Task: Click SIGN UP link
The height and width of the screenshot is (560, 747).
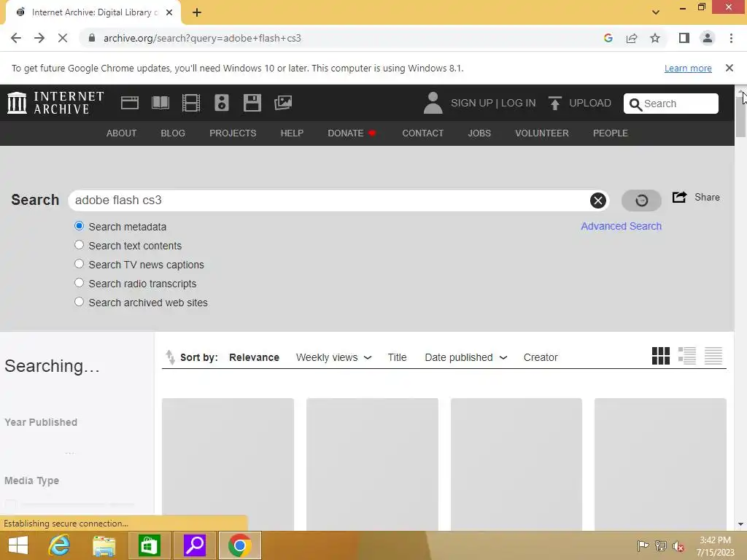Action: tap(472, 103)
